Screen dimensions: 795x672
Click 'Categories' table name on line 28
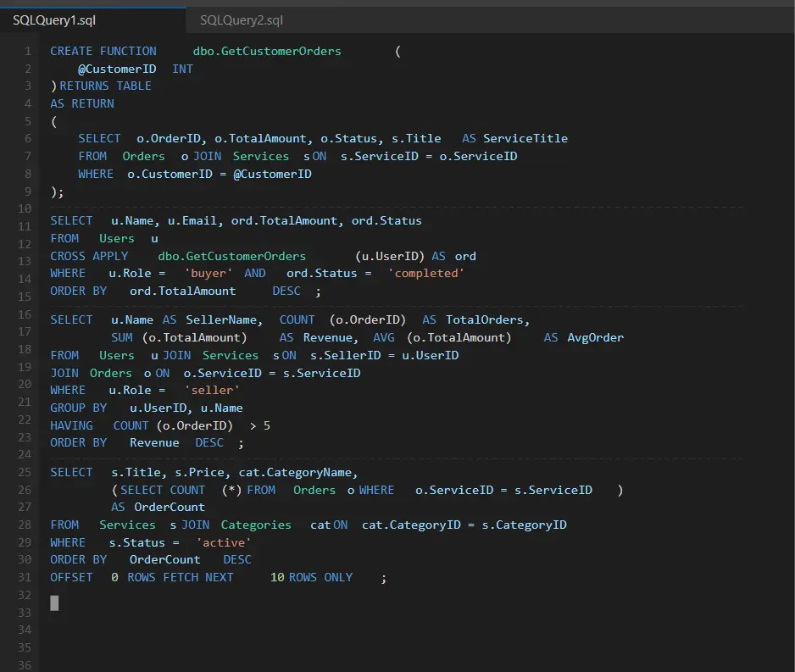coord(256,525)
